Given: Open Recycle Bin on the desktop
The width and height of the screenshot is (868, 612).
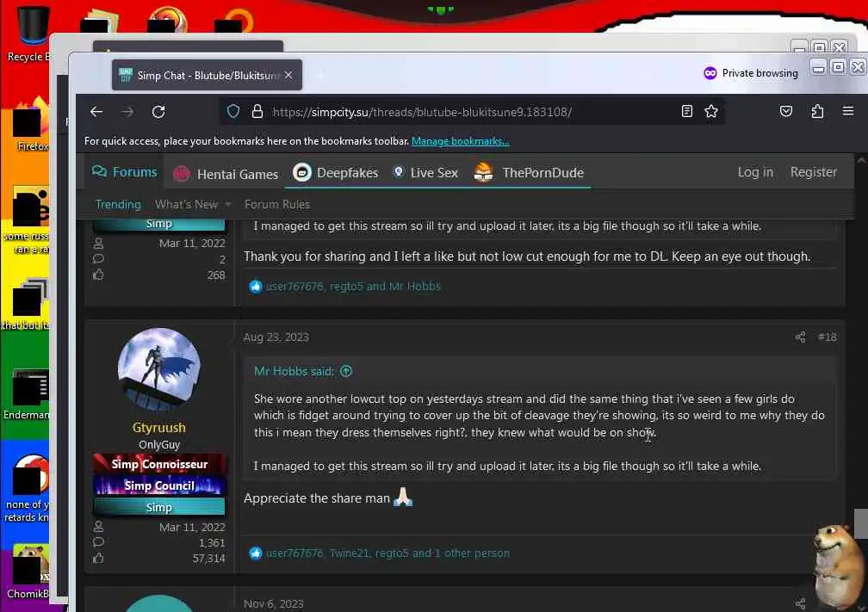Looking at the screenshot, I should click(x=30, y=34).
